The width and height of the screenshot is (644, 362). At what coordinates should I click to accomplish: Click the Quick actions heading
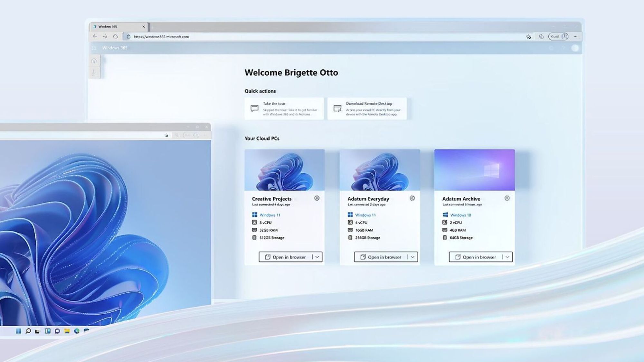[x=260, y=91]
